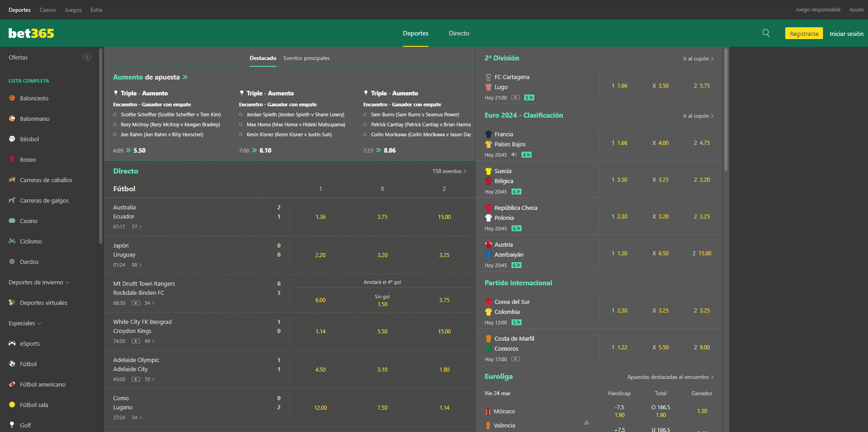Expand Japón v Uruguay markets (88)

(x=137, y=265)
